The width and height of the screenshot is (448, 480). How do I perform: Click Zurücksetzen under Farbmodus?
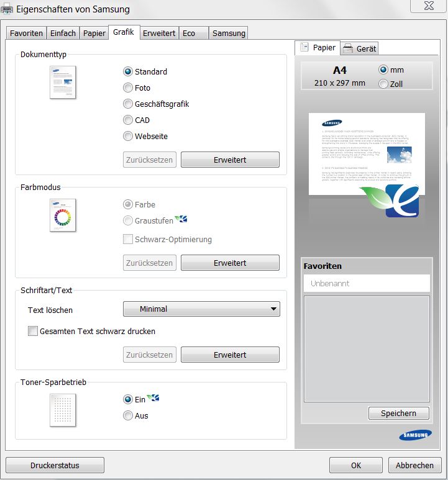150,263
